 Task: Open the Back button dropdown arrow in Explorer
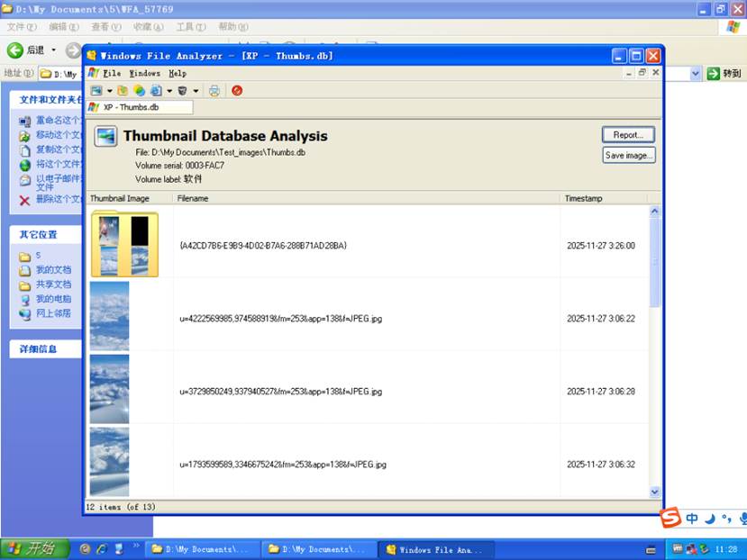point(53,50)
